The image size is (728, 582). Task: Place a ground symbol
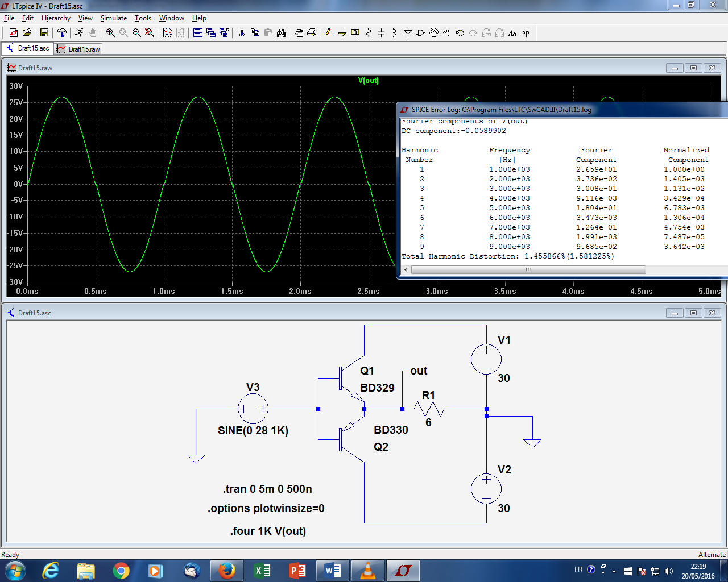coord(342,33)
